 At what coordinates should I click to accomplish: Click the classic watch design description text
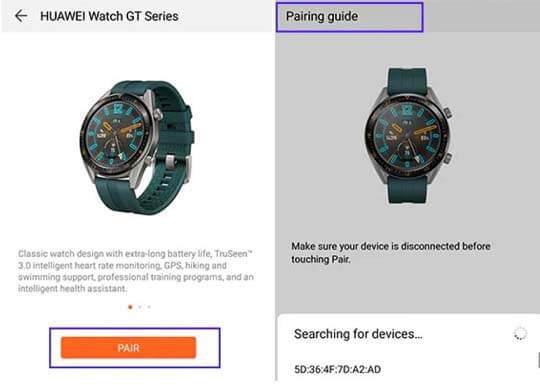[136, 271]
